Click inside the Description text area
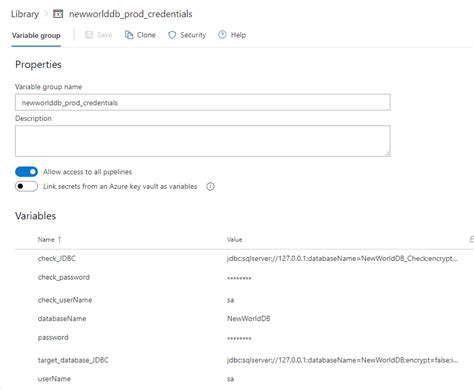 203,141
